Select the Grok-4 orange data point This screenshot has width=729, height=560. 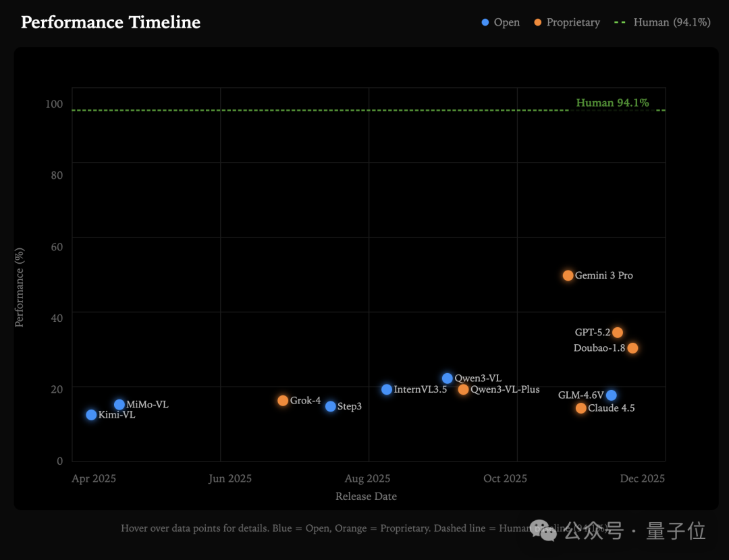(x=283, y=401)
